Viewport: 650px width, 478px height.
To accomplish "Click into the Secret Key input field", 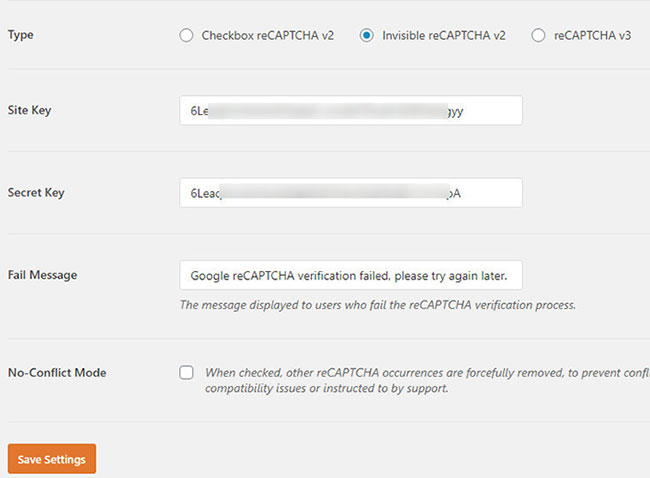I will coord(350,193).
